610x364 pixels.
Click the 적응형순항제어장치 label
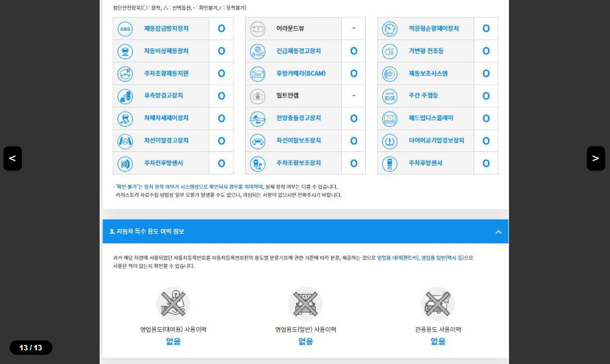pyautogui.click(x=434, y=29)
